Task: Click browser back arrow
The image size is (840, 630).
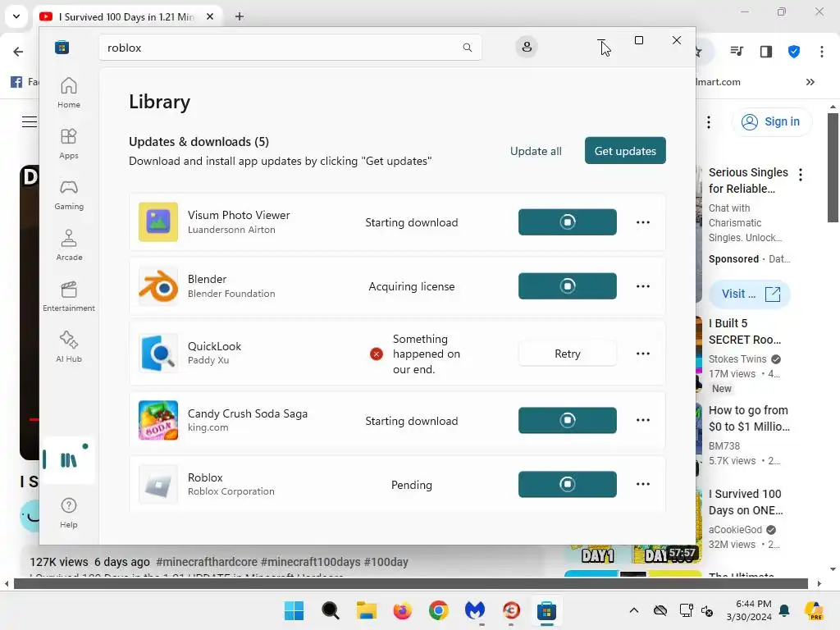Action: tap(18, 52)
